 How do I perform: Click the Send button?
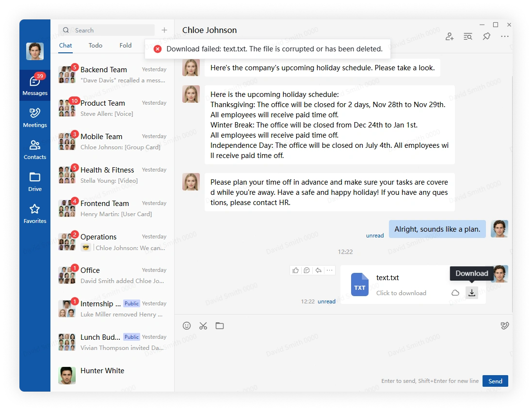tap(495, 381)
